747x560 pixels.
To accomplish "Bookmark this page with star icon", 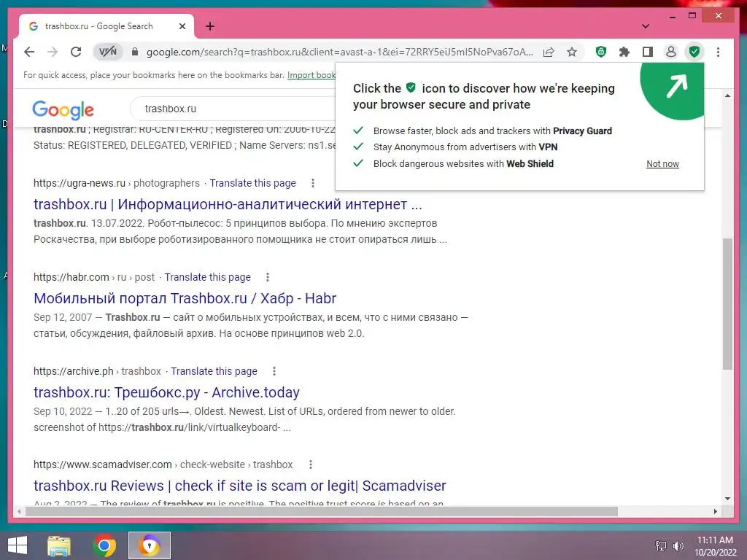I will tap(572, 52).
